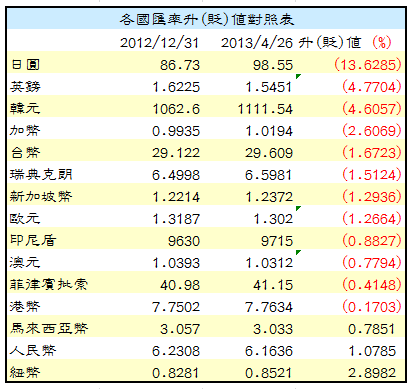407x389 pixels.
Task: Select the 印尼盾 row label
Action: [33, 241]
